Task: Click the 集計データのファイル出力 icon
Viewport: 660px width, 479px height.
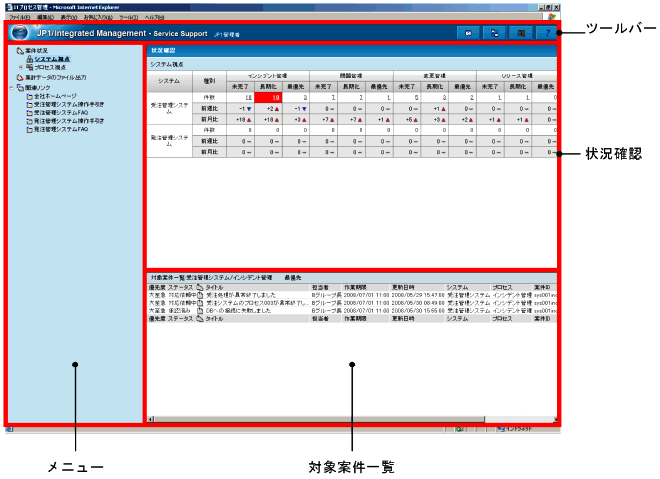Action: (20, 77)
